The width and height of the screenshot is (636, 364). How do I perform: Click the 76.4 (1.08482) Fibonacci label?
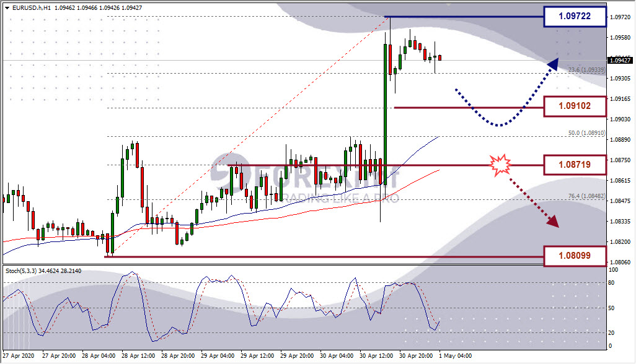586,196
